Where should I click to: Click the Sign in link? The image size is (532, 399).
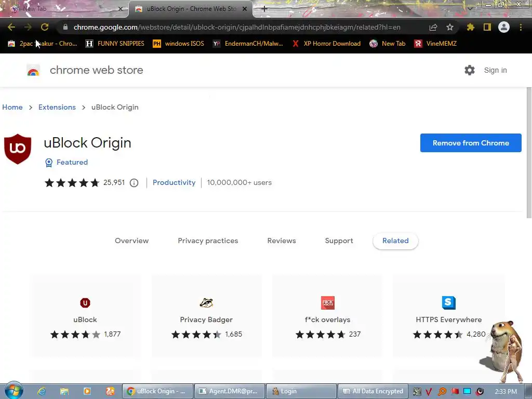click(495, 70)
